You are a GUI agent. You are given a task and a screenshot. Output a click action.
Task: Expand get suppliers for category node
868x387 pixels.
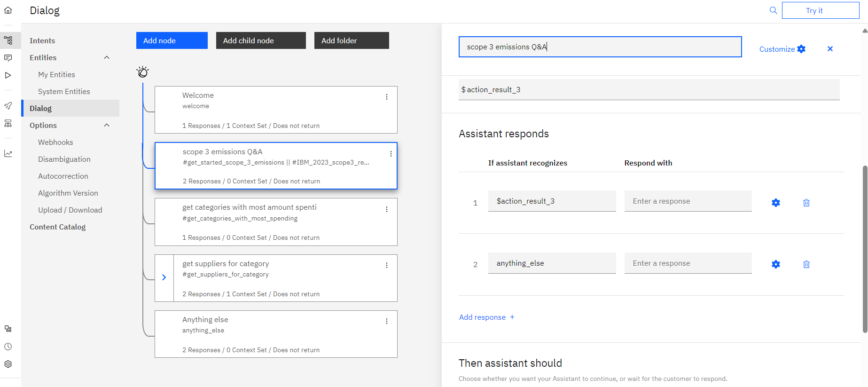click(x=164, y=277)
